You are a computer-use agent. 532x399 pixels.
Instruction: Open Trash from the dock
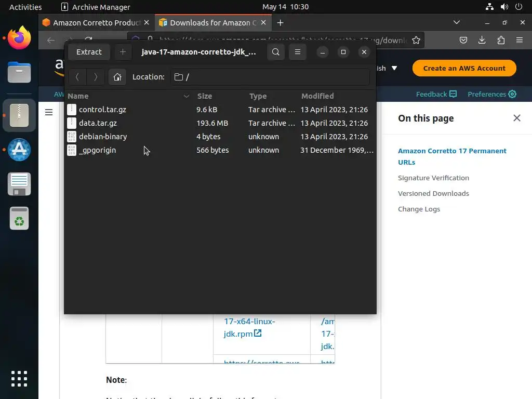[x=19, y=218]
